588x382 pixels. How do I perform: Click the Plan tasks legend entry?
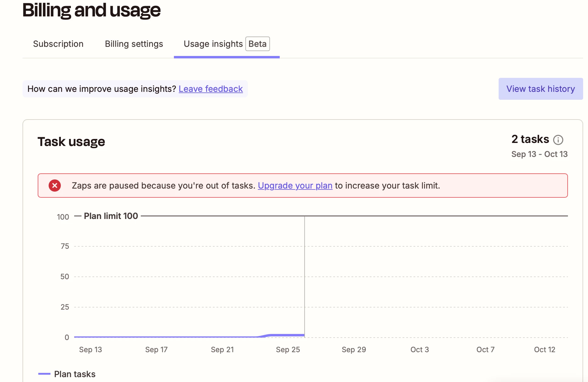click(67, 374)
